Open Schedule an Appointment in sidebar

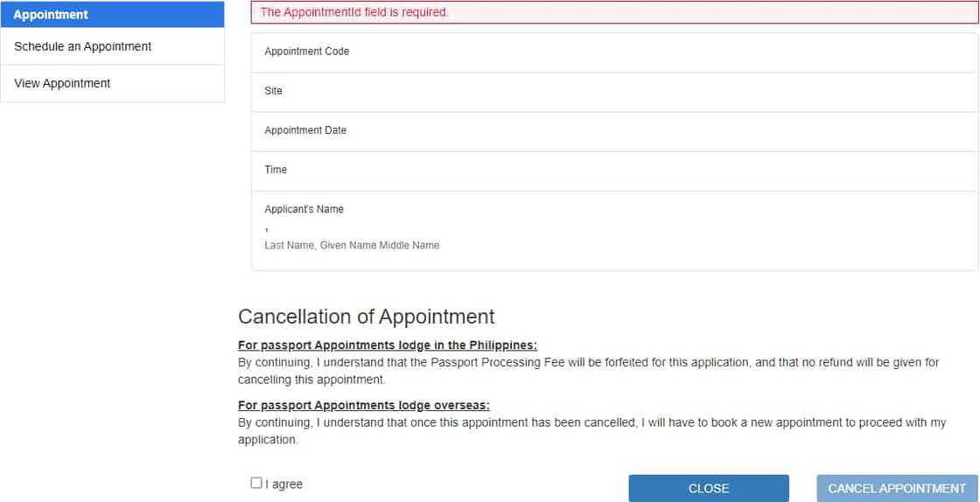[83, 46]
